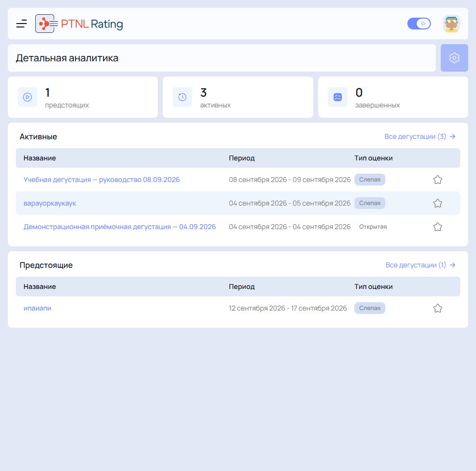Screen dimensions: 476x471
Task: Click the 'Открытая' type label
Action: [x=373, y=227]
